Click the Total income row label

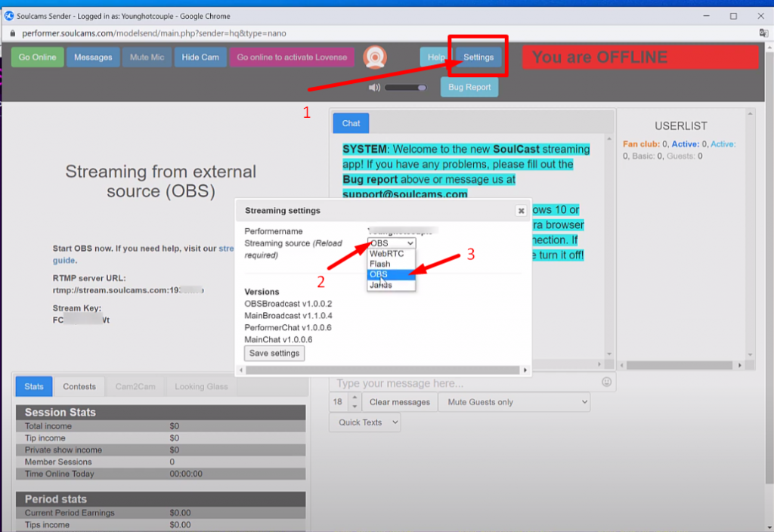pos(48,426)
